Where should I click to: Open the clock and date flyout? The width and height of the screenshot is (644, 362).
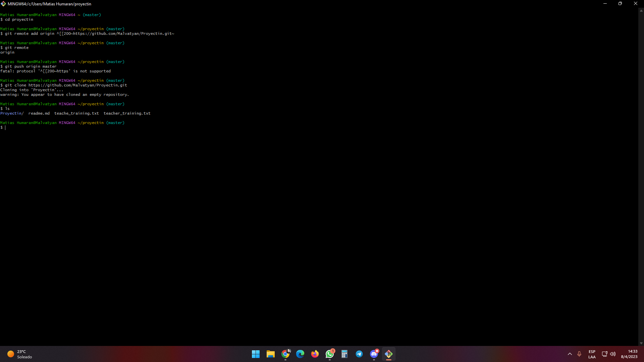tap(629, 354)
